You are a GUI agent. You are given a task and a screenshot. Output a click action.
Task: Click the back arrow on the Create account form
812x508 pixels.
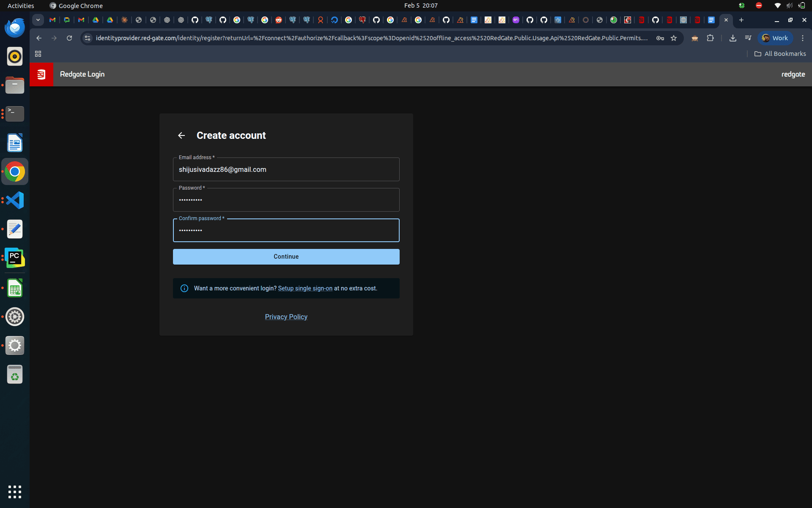(181, 135)
